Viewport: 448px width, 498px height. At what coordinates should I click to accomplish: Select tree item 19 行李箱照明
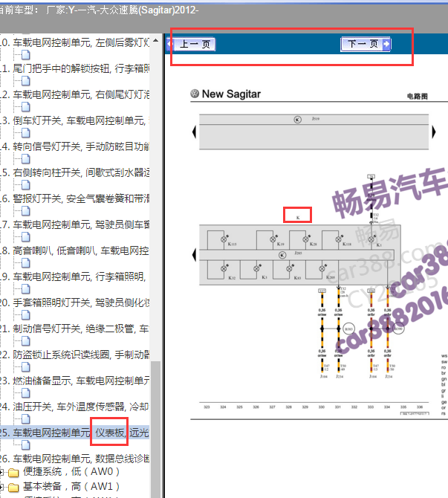(74, 277)
